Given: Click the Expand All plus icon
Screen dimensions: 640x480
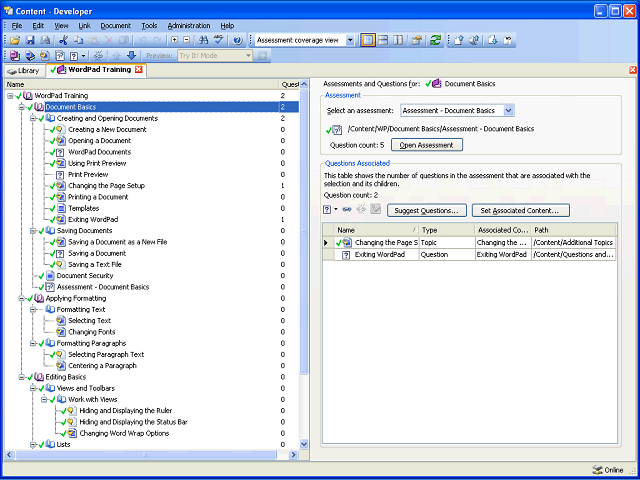Looking at the screenshot, I should click(x=174, y=40).
